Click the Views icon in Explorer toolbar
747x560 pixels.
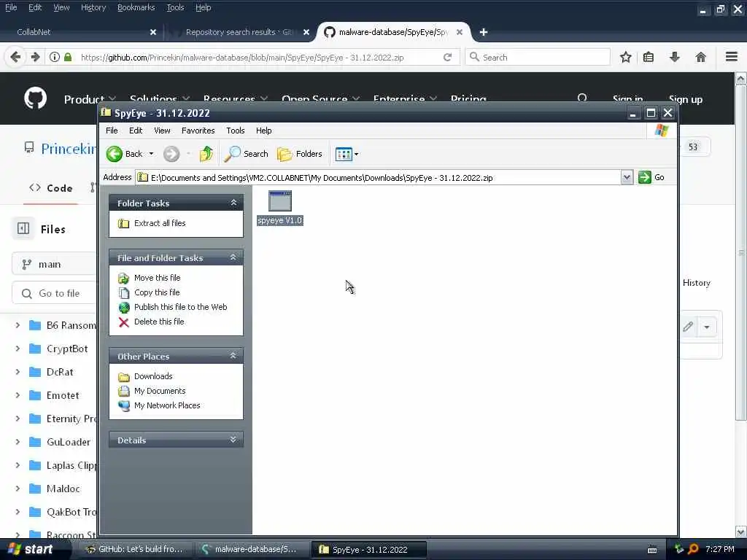pyautogui.click(x=344, y=154)
